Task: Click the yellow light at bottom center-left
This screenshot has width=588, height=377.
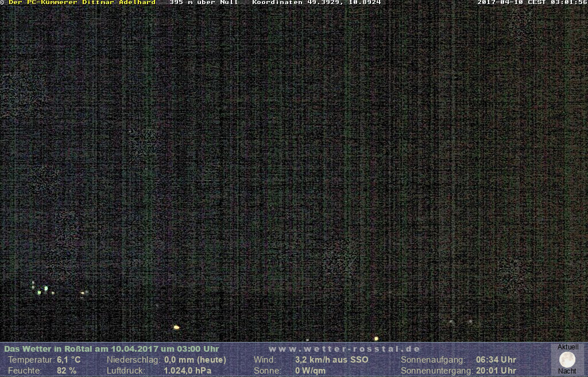Action: (x=176, y=327)
